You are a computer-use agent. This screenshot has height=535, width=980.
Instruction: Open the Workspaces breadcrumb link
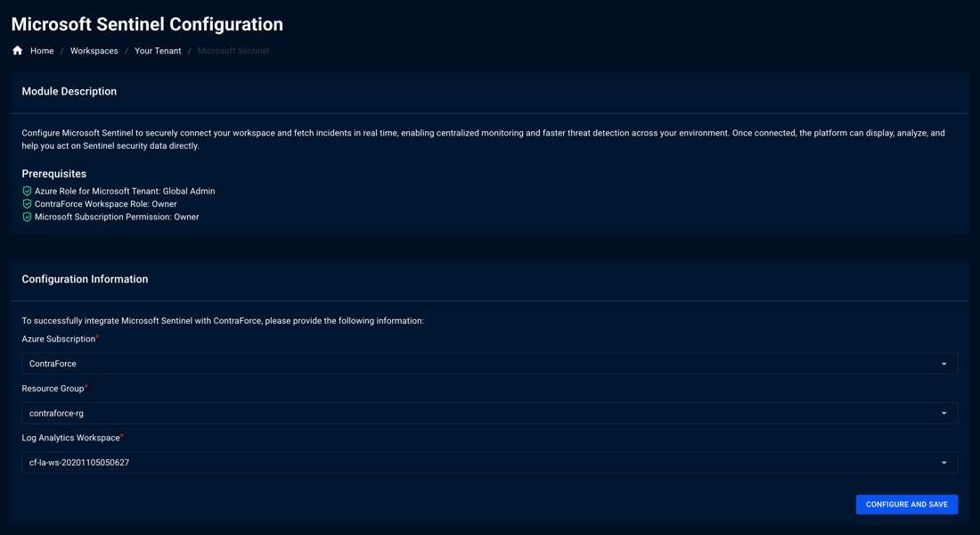(x=94, y=51)
